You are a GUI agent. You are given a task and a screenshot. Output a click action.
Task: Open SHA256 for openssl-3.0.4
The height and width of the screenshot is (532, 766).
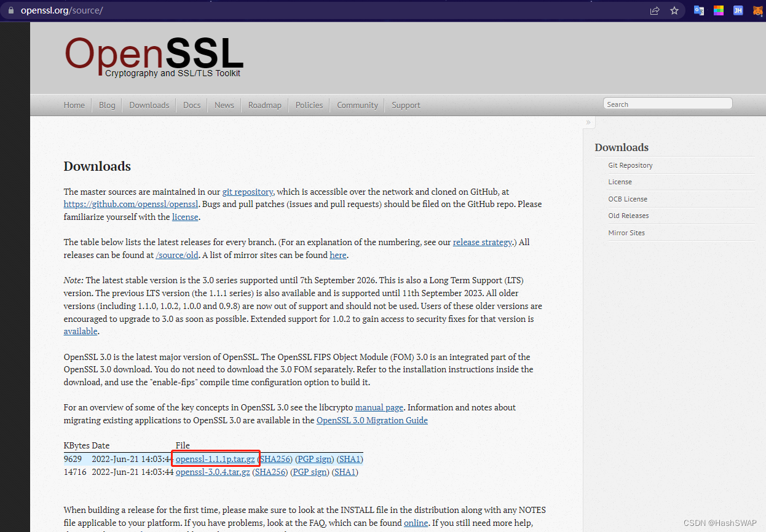click(270, 472)
